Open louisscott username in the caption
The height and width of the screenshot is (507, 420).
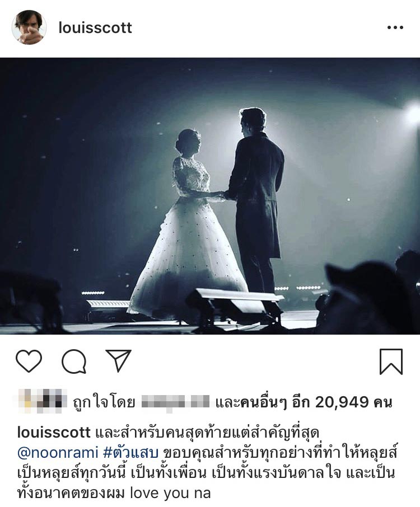click(54, 433)
